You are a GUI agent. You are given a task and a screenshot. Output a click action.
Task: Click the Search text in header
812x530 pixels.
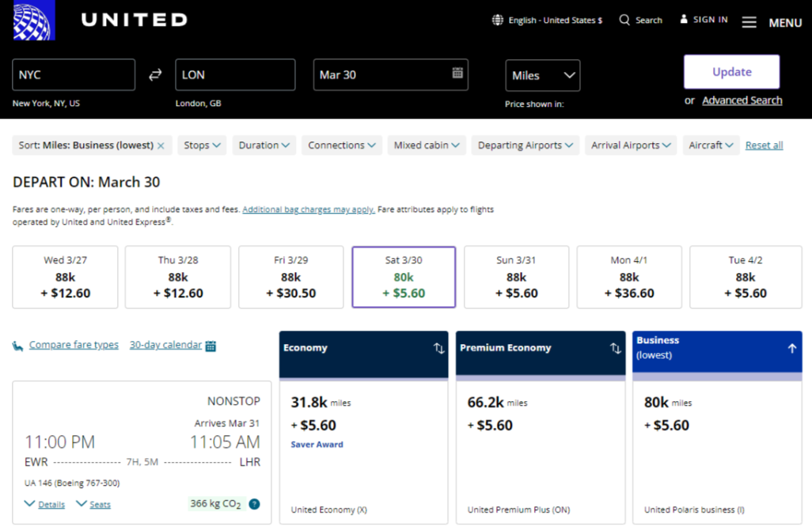[649, 21]
